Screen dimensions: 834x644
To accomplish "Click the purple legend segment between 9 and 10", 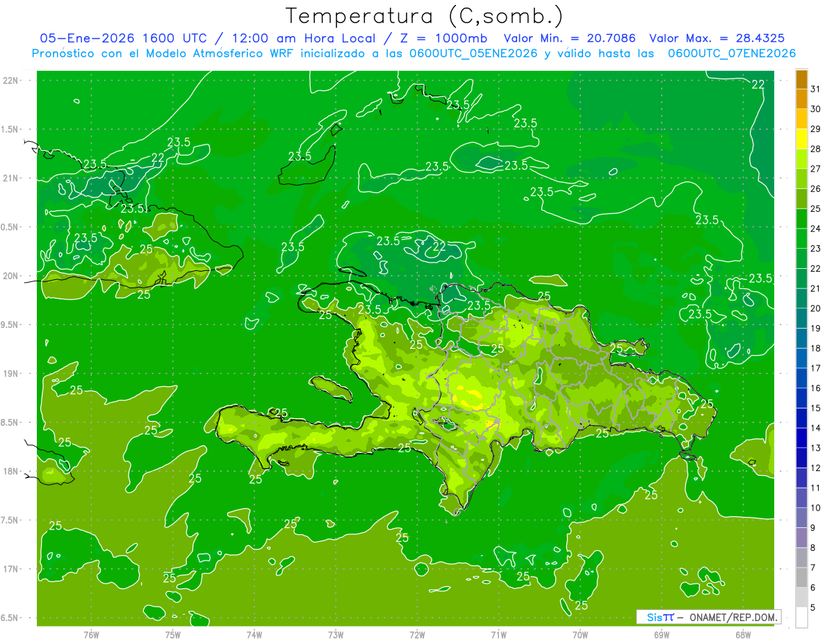I will point(801,518).
